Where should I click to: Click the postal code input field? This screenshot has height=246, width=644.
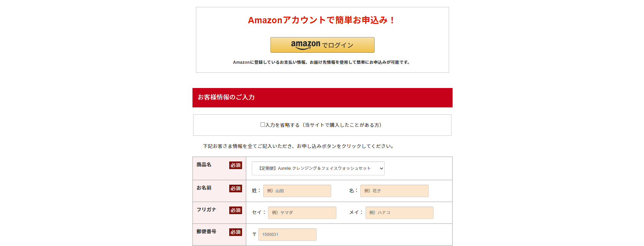pos(287,235)
